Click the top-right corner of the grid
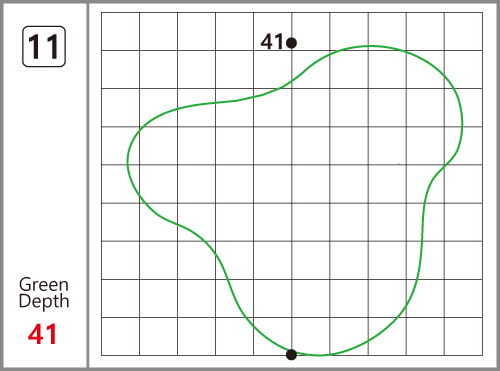This screenshot has height=371, width=500. click(482, 13)
